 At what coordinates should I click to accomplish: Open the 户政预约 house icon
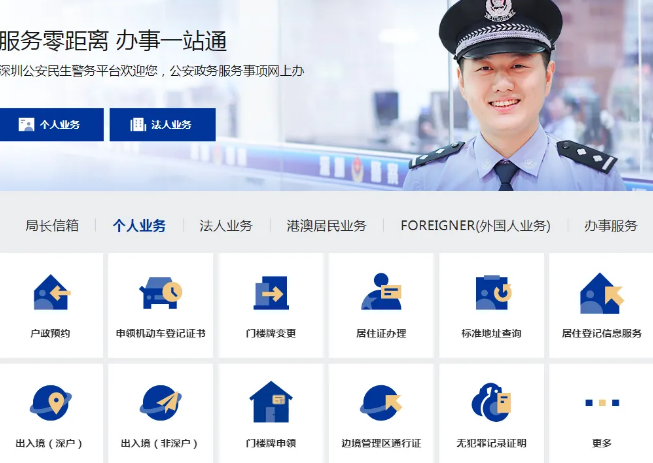(x=52, y=292)
